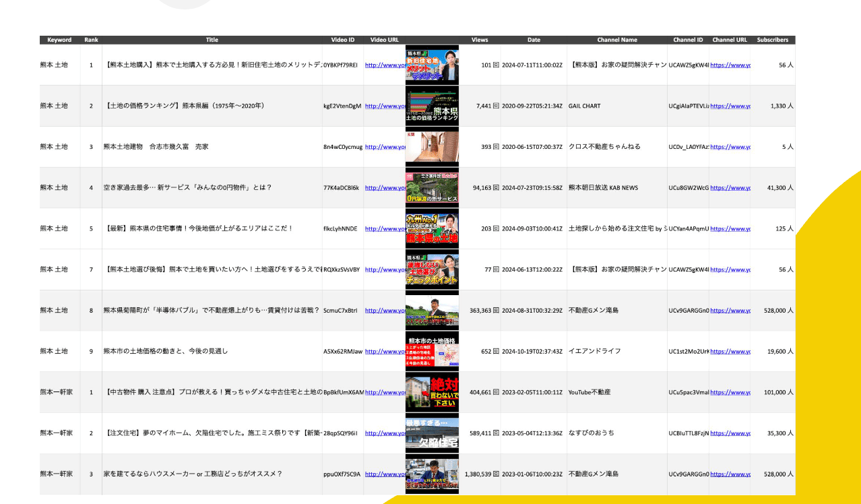The width and height of the screenshot is (861, 504).
Task: Select the "Channel Name" column header
Action: (616, 40)
